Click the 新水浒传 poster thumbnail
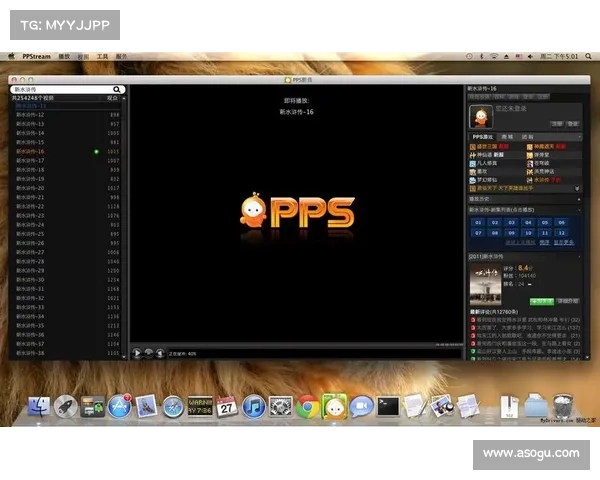This screenshot has height=480, width=600. (x=485, y=285)
